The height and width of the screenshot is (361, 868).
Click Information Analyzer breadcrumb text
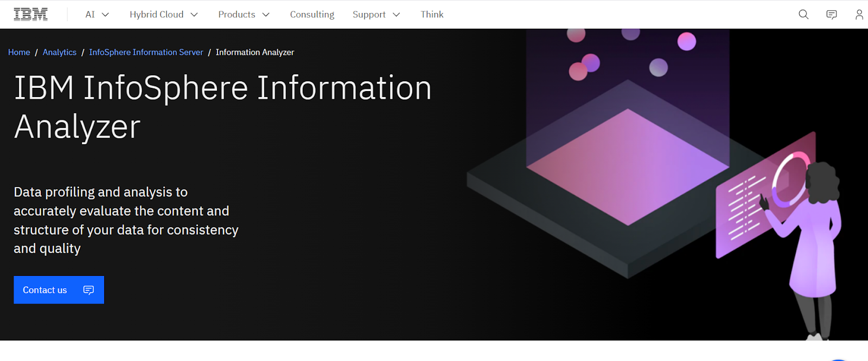[x=255, y=52]
